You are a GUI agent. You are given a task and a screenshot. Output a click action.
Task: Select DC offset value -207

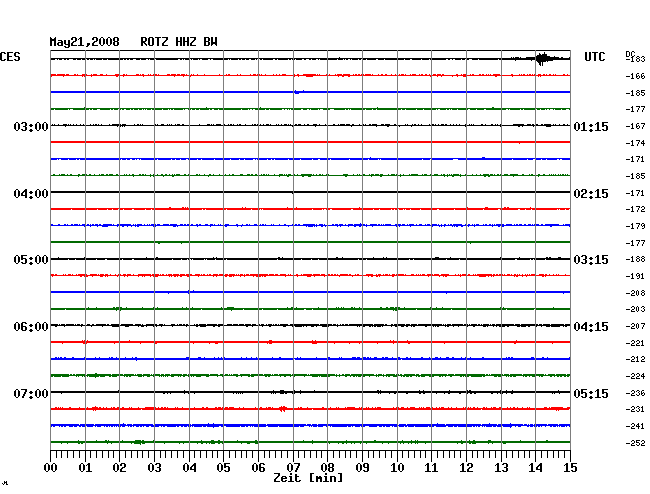click(x=635, y=327)
